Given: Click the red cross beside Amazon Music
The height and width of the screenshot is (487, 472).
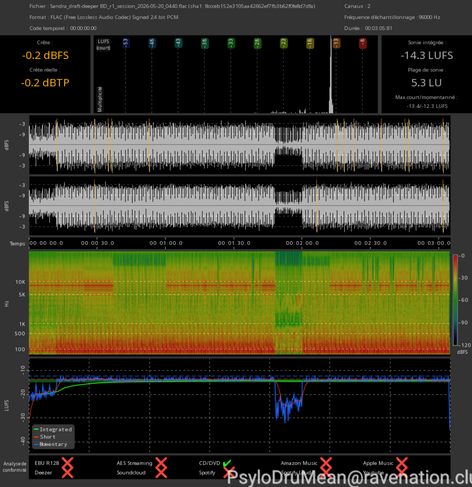Looking at the screenshot, I should tap(326, 463).
